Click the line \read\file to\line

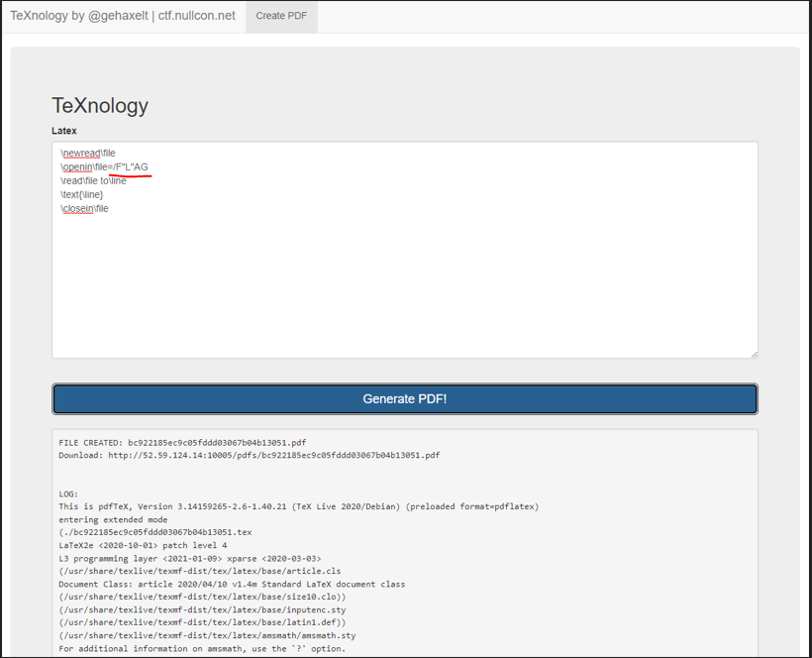pos(93,180)
